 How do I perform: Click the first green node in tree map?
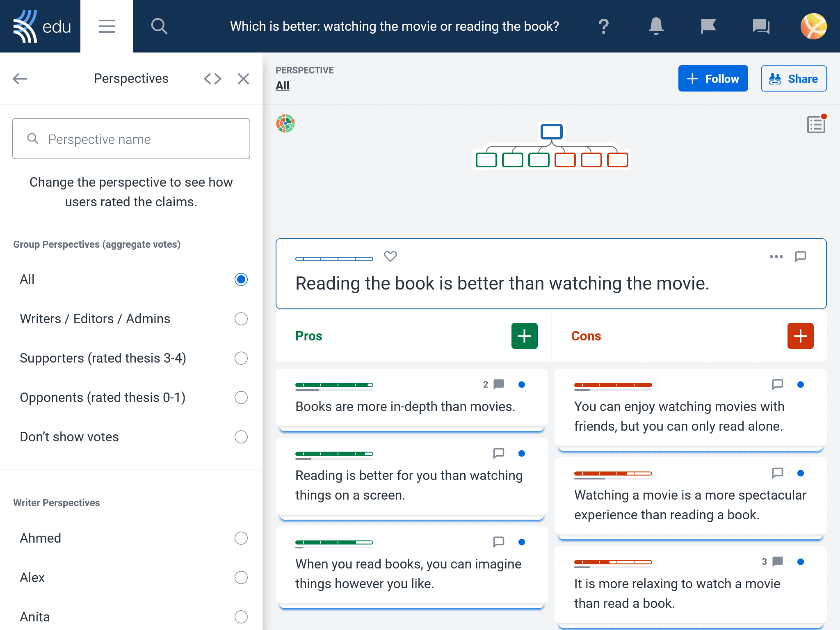click(486, 160)
